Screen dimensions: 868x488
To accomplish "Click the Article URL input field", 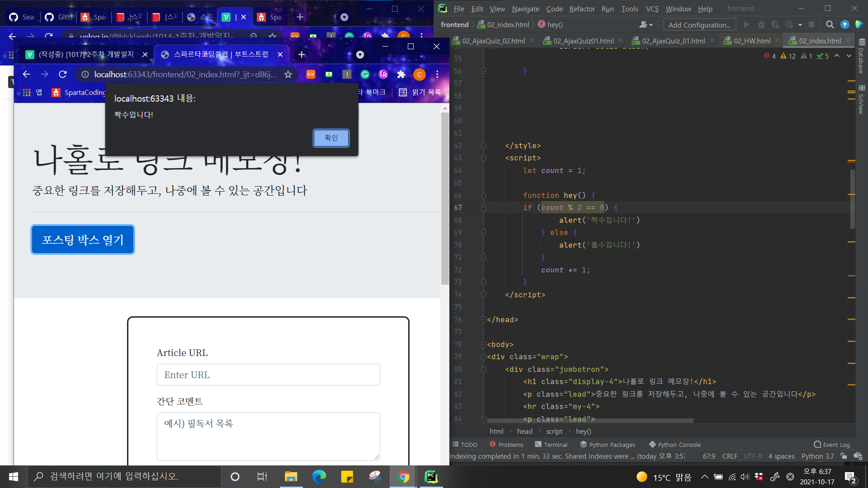I will coord(268,375).
